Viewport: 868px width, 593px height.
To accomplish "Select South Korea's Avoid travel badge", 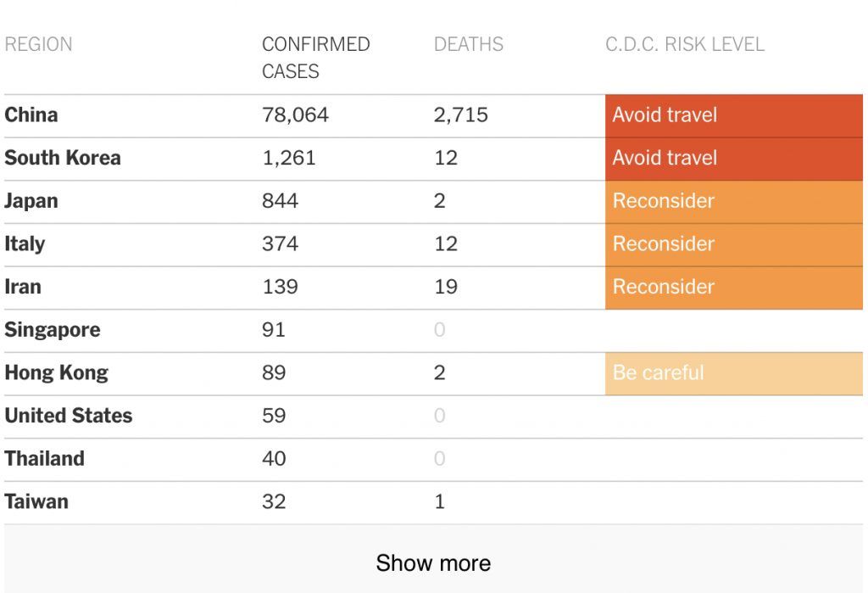I will click(x=734, y=159).
